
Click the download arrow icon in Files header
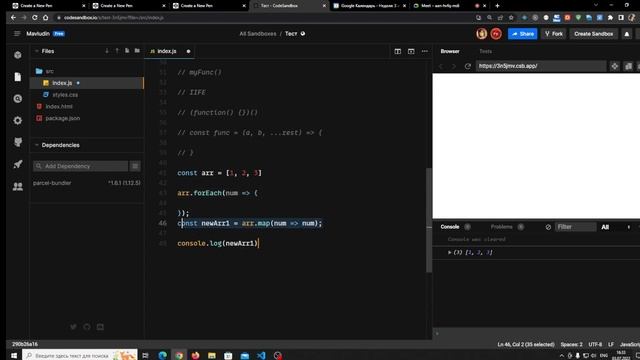tap(107, 51)
